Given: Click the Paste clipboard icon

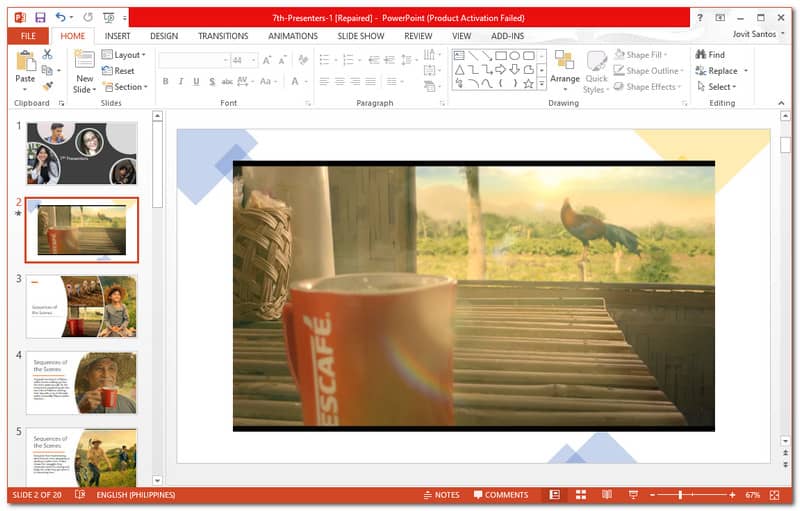Looking at the screenshot, I should (x=25, y=62).
